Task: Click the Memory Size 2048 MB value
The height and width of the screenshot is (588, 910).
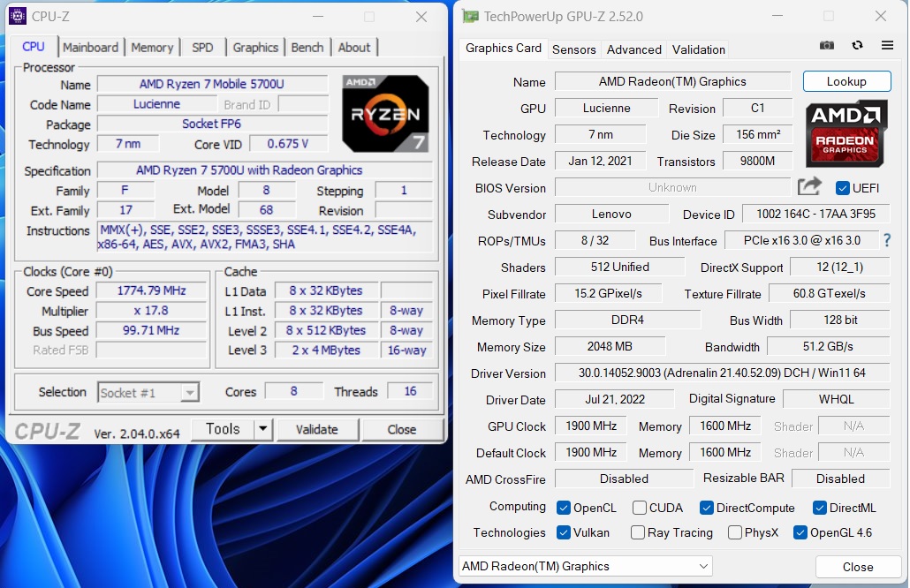Action: click(610, 346)
